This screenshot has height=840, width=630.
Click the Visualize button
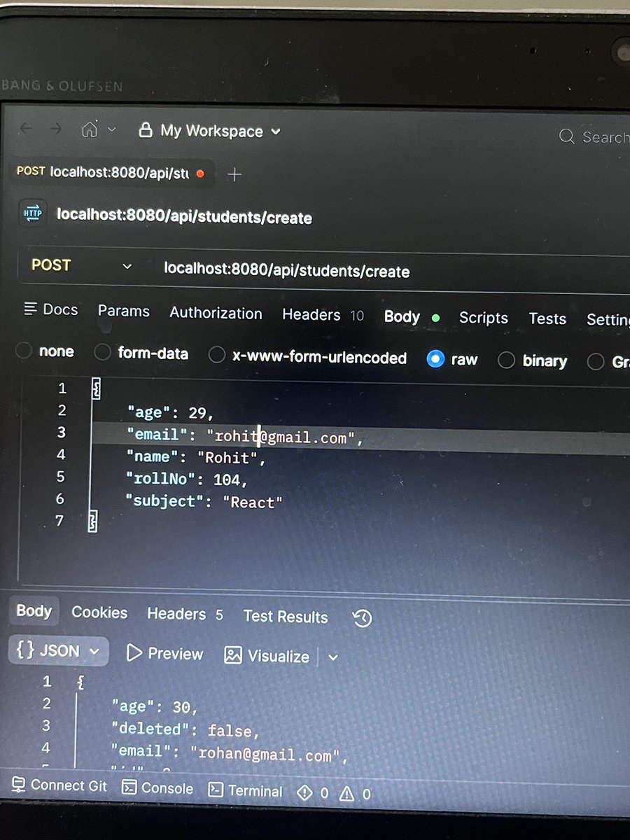tap(266, 656)
